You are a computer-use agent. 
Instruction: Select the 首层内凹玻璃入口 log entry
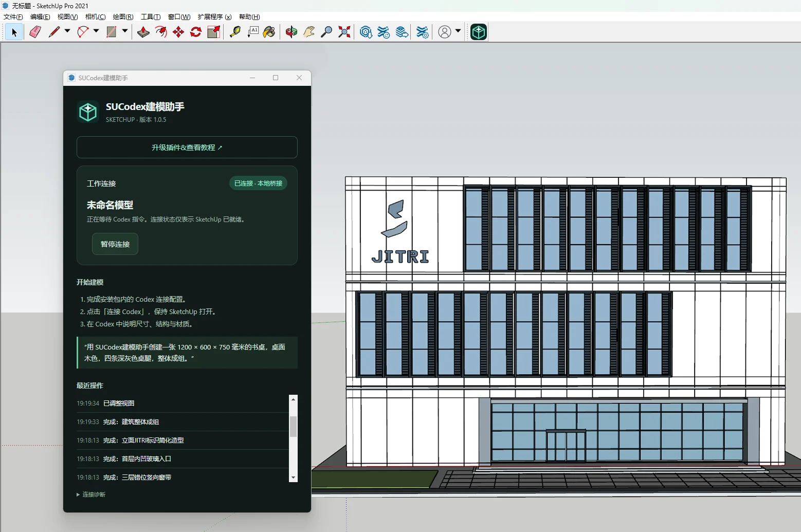pyautogui.click(x=183, y=459)
